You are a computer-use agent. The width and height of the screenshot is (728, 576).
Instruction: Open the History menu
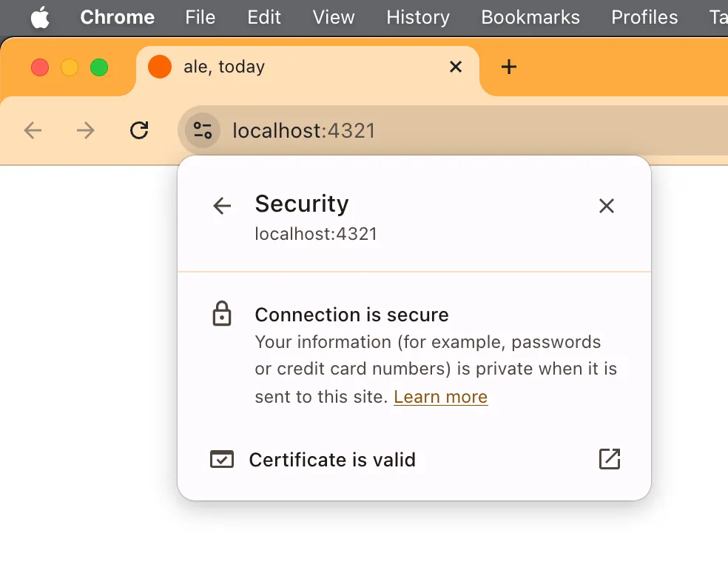click(x=418, y=18)
